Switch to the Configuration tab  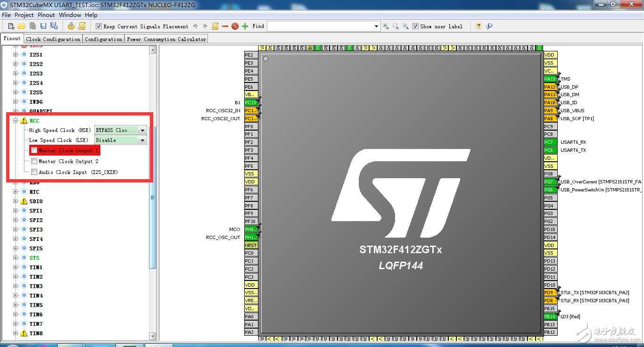(x=104, y=39)
